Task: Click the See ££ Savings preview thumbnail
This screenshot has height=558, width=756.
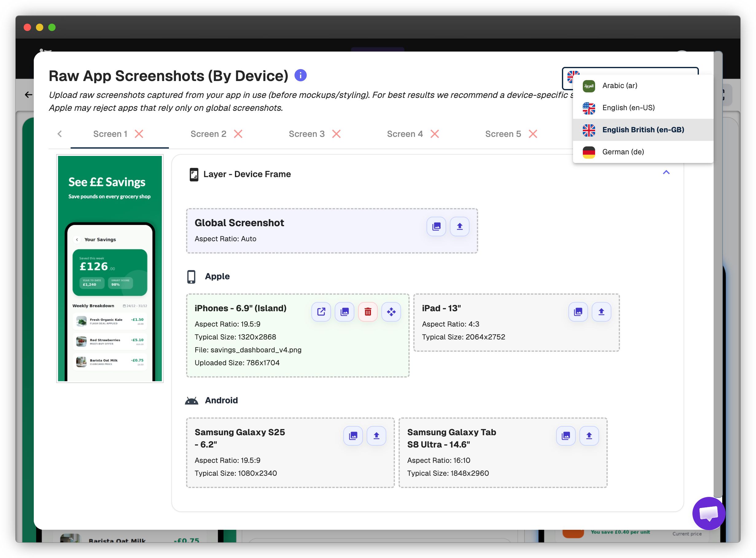Action: coord(110,269)
